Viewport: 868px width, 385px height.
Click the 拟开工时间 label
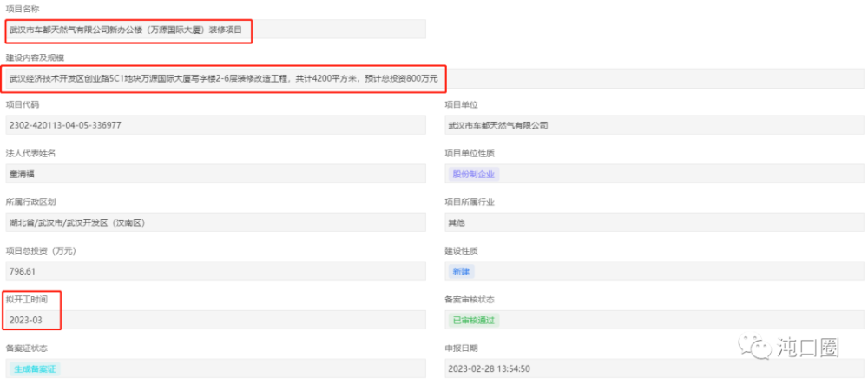27,300
